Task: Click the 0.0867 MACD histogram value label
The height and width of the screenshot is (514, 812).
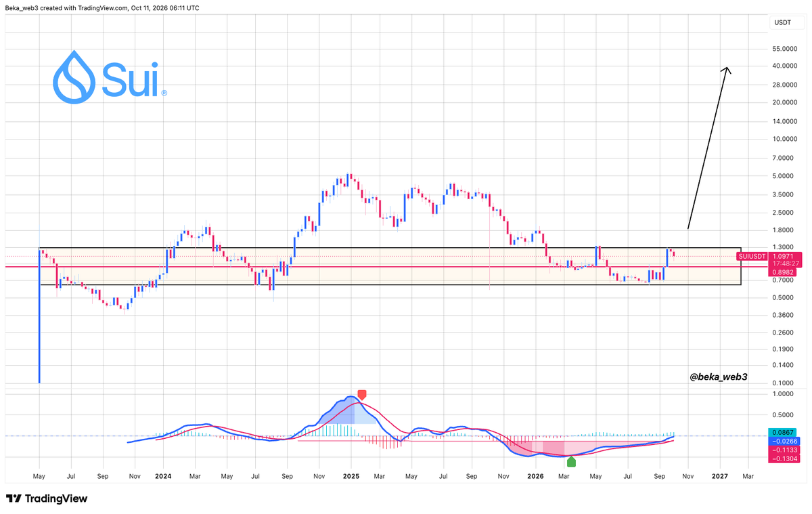Action: [783, 431]
